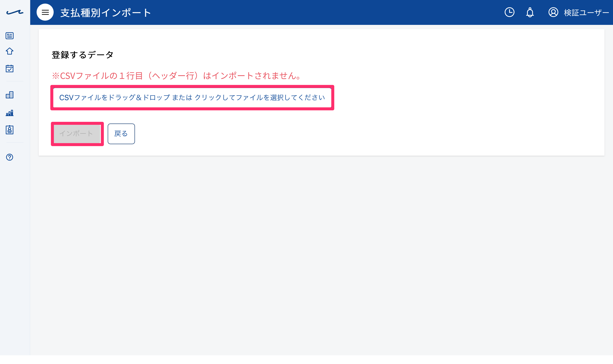Click the 戻る button
Viewport: 613px width, 364px height.
pos(121,134)
